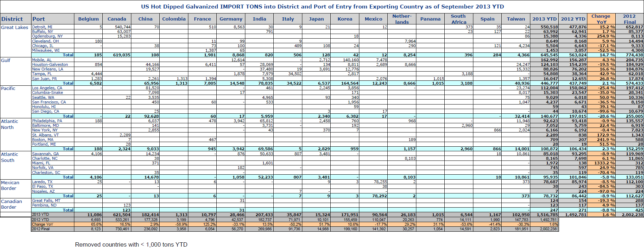Click the "Great Lakes" district label
This screenshot has width=644, height=248.
tap(15, 28)
